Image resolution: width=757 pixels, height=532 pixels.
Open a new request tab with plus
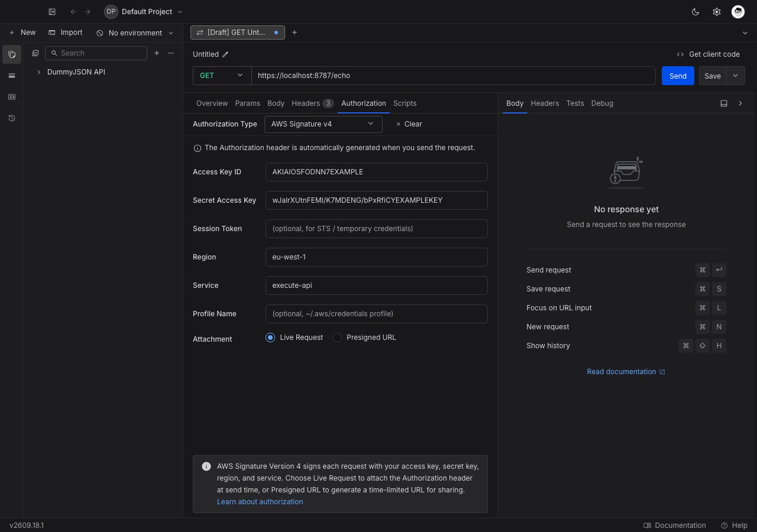[x=295, y=33]
